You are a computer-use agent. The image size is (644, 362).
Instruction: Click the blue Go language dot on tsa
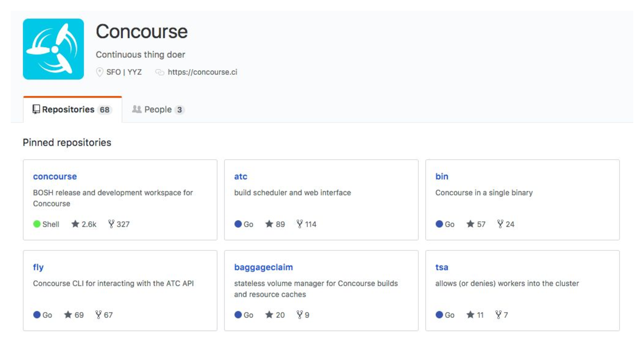click(439, 315)
